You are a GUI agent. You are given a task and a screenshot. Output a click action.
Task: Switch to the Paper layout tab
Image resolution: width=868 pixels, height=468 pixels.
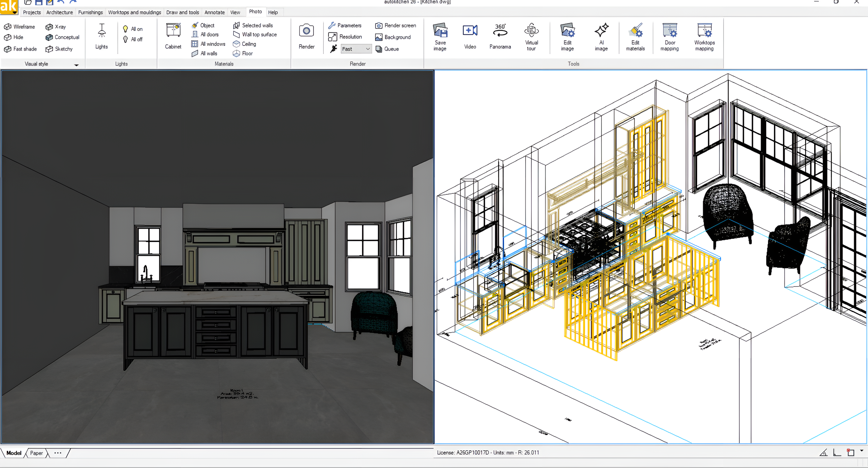[x=36, y=453]
